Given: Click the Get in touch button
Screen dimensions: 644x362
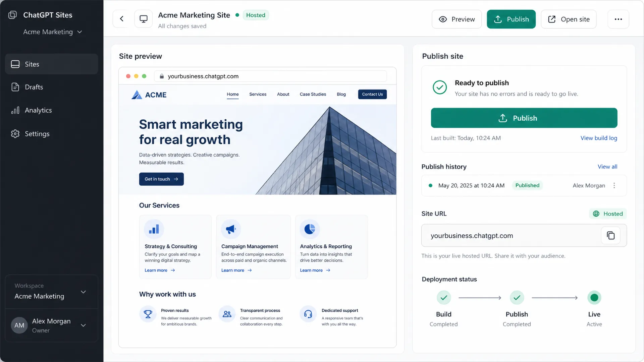Looking at the screenshot, I should pyautogui.click(x=161, y=179).
